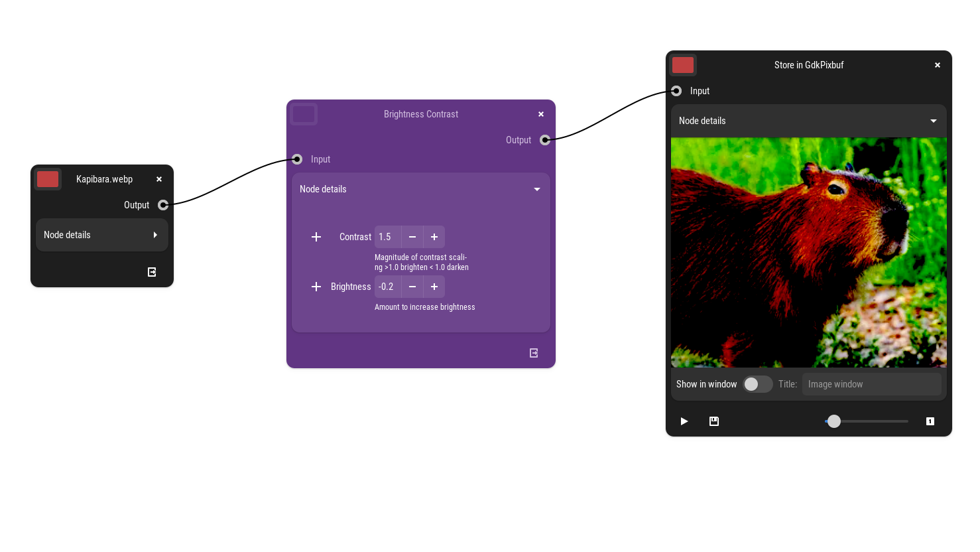Collapse Node details in Store in GdkPixbuf node

[x=934, y=121]
